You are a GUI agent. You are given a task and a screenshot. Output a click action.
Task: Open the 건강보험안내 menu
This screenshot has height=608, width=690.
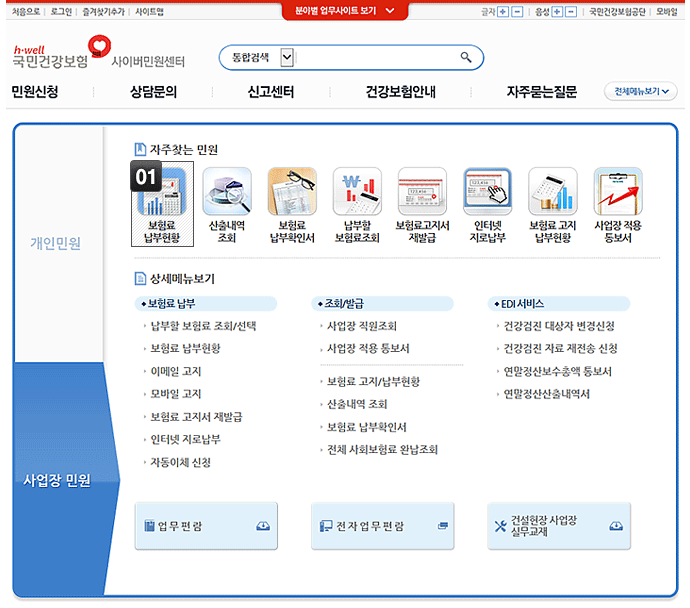point(400,92)
